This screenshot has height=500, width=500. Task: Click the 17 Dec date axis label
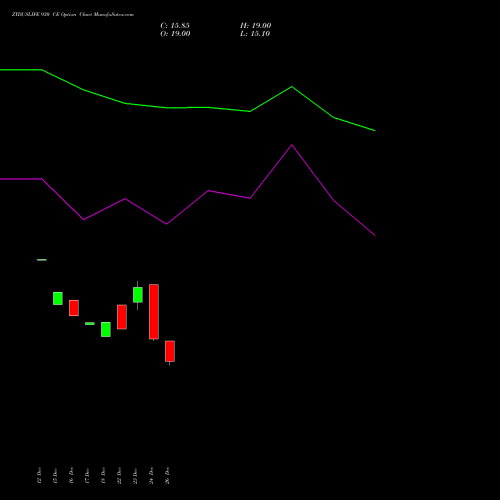pos(87,475)
